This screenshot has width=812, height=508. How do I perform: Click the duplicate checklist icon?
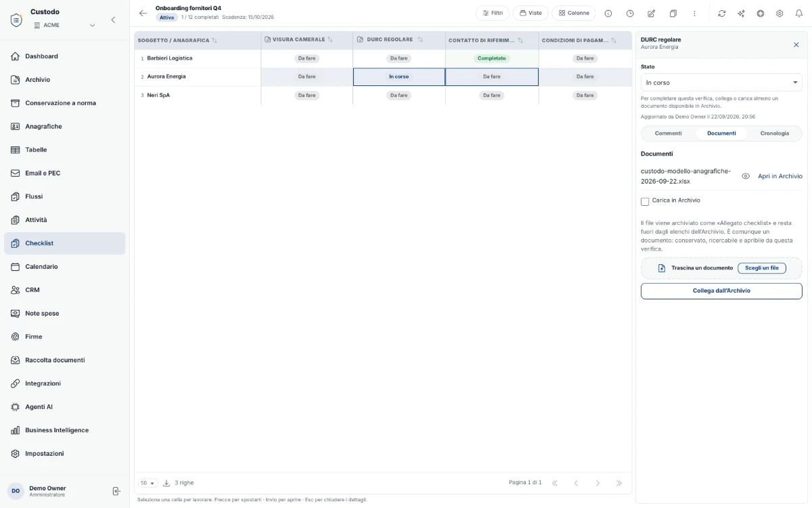(x=673, y=14)
